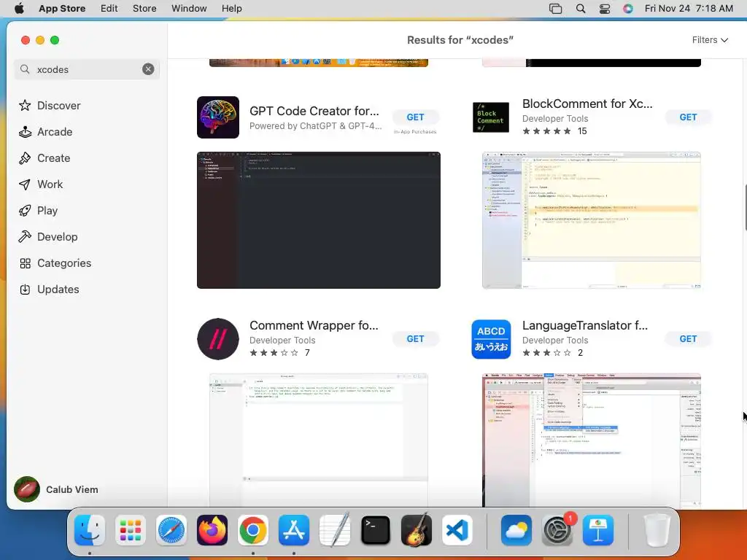Open BlockComment for Xc... title
747x560 pixels.
(587, 104)
